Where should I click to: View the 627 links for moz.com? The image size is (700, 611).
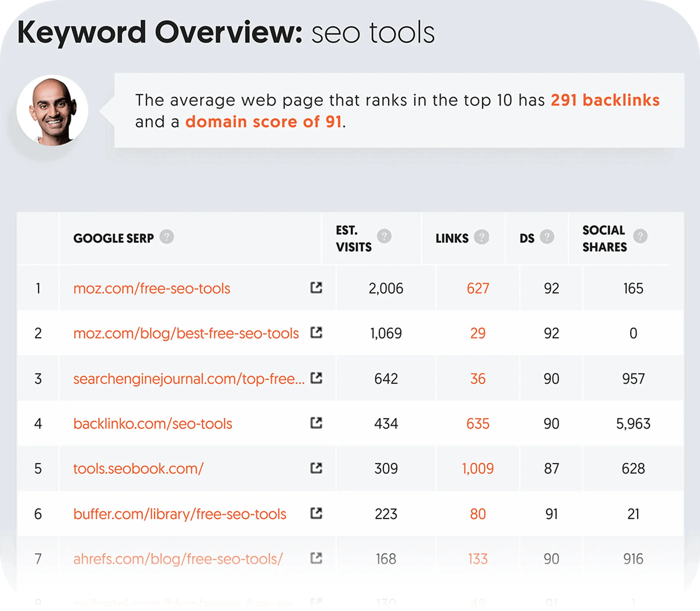pos(477,289)
